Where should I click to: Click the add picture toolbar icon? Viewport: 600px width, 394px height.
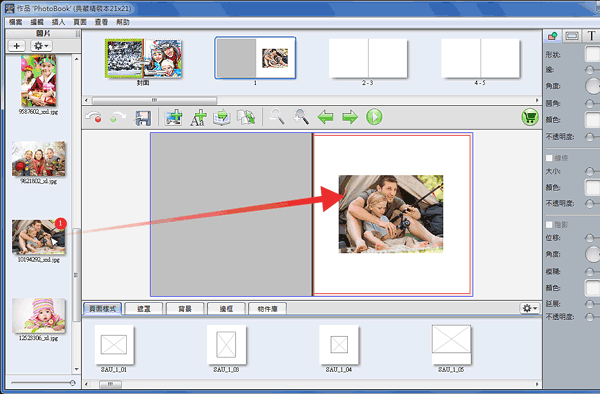pyautogui.click(x=174, y=117)
